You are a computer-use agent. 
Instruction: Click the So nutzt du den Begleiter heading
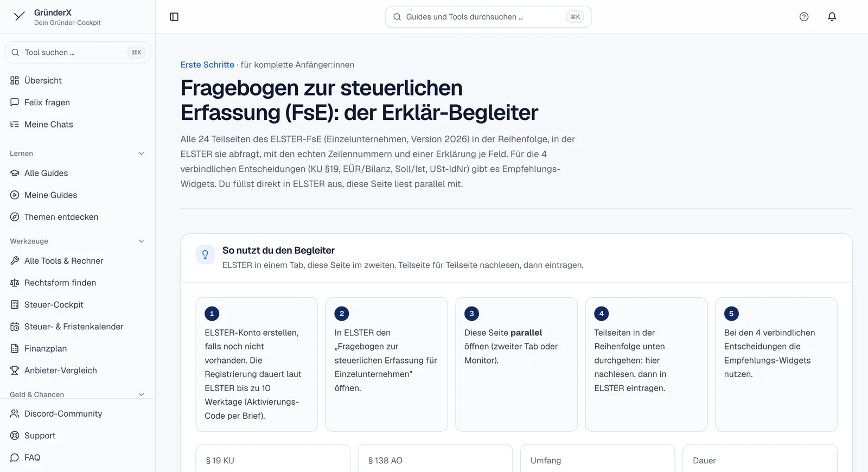click(278, 250)
